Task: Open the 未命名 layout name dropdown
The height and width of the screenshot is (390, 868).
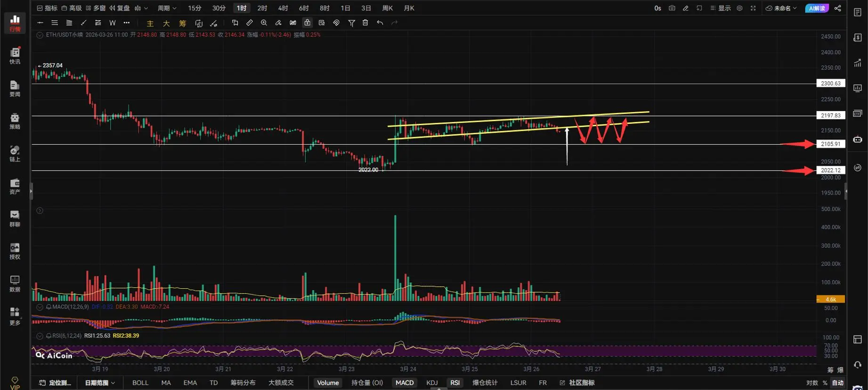Action: [x=781, y=8]
